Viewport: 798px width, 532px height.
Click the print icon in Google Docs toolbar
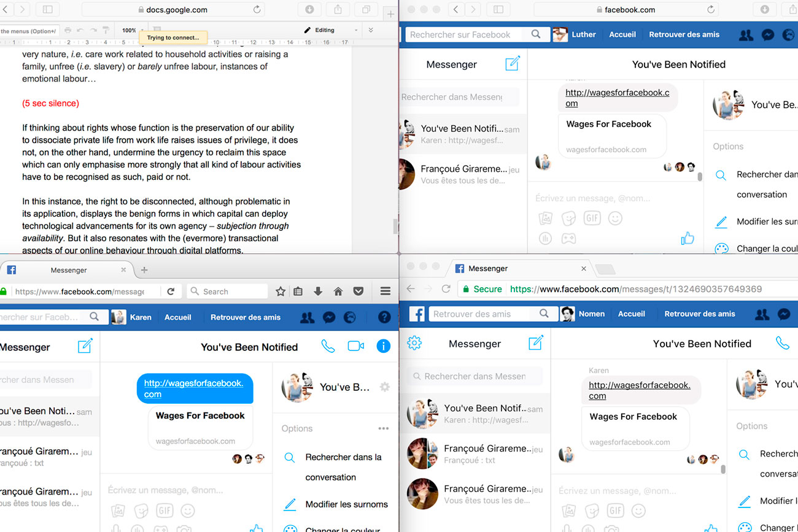(68, 30)
